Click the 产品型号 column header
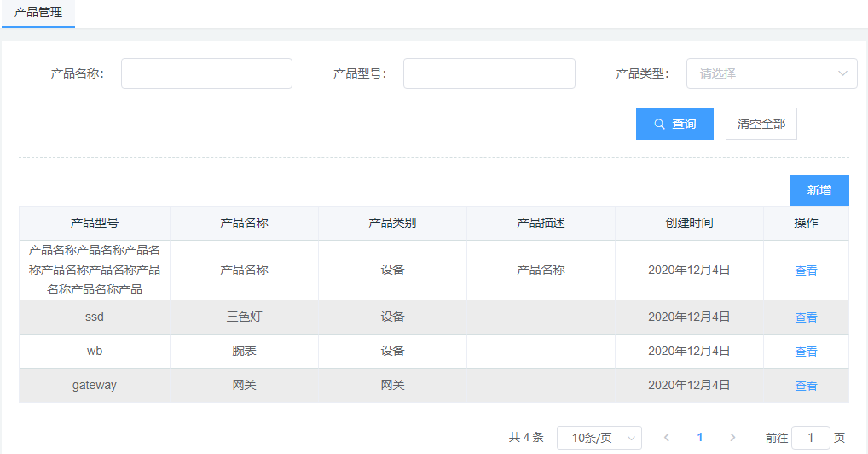This screenshot has width=868, height=454. point(95,224)
